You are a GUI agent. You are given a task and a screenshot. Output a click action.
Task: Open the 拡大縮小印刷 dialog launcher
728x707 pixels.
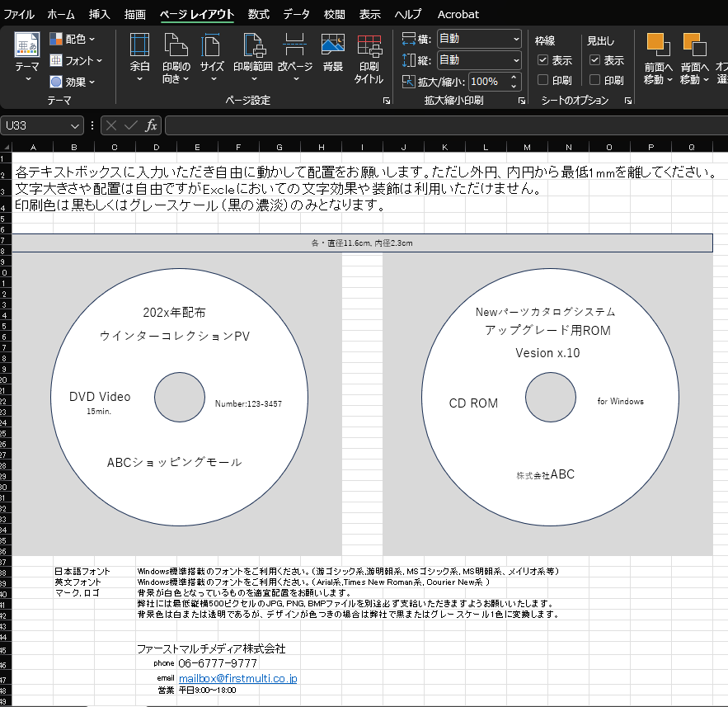522,101
